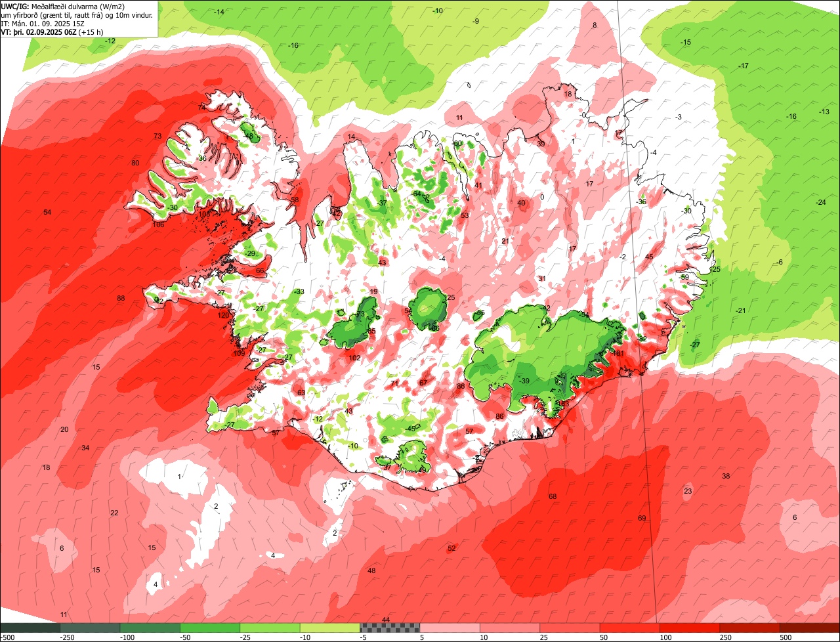Viewport: 840px width, 642px height.
Task: Click legend swatch between 100 and 250
Action: pyautogui.click(x=690, y=628)
